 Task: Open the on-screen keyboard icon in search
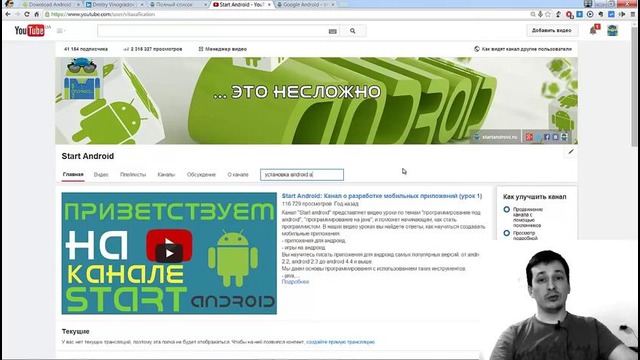333,31
